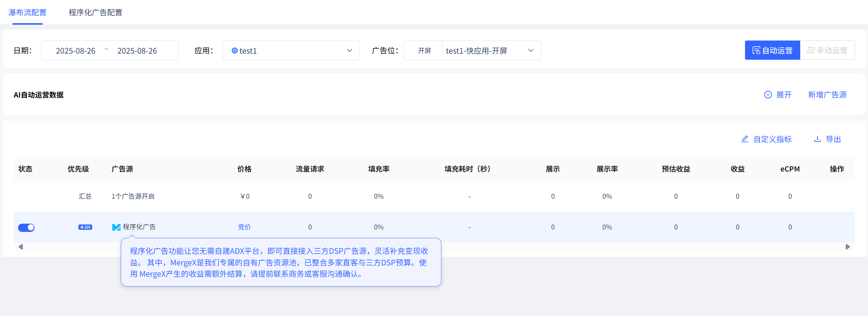The height and width of the screenshot is (316, 868).
Task: Toggle off the 程序化广告 status switch
Action: click(26, 228)
